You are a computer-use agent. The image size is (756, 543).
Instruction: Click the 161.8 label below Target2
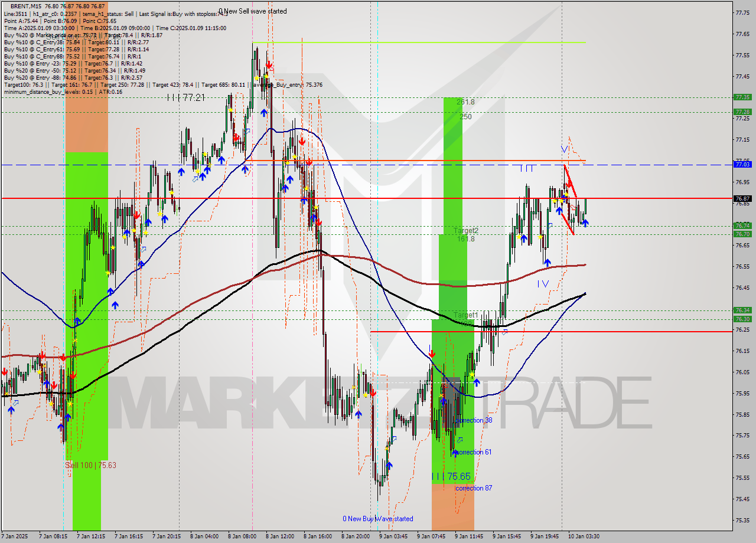pyautogui.click(x=465, y=238)
